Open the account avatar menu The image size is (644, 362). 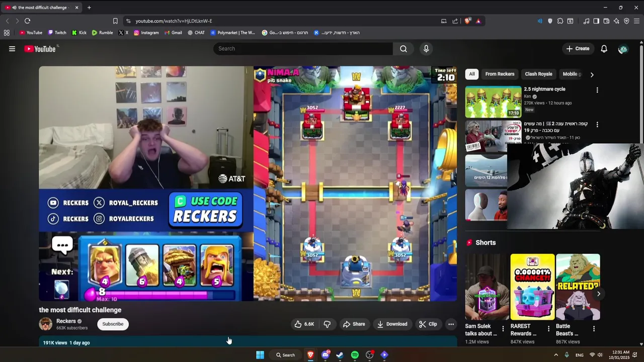click(x=623, y=49)
